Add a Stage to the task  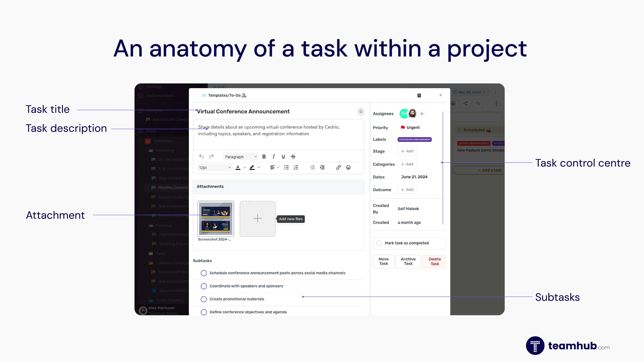click(x=407, y=151)
